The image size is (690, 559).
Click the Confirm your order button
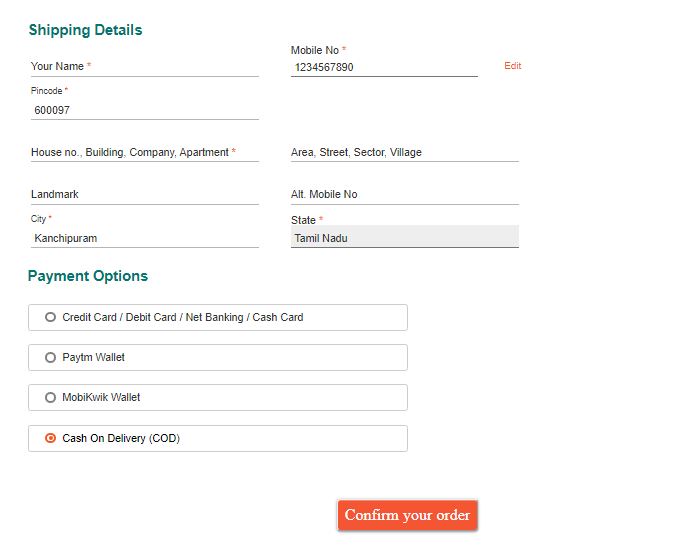pyautogui.click(x=407, y=515)
